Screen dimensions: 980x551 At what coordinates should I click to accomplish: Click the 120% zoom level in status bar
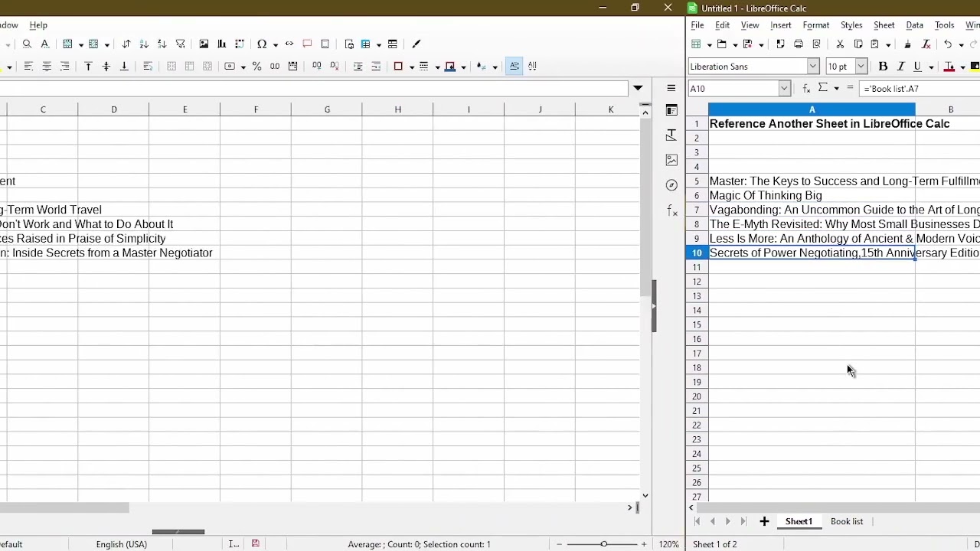pyautogui.click(x=669, y=544)
